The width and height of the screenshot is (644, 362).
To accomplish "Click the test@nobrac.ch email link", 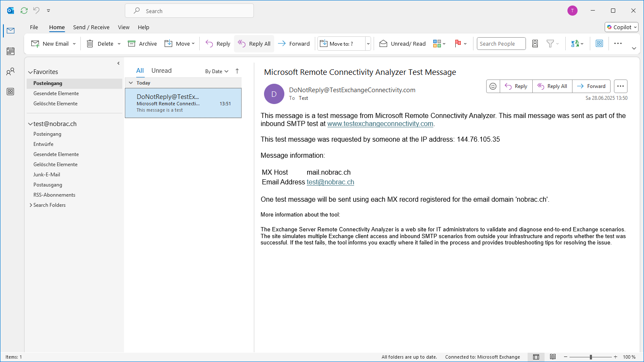I will (x=330, y=182).
